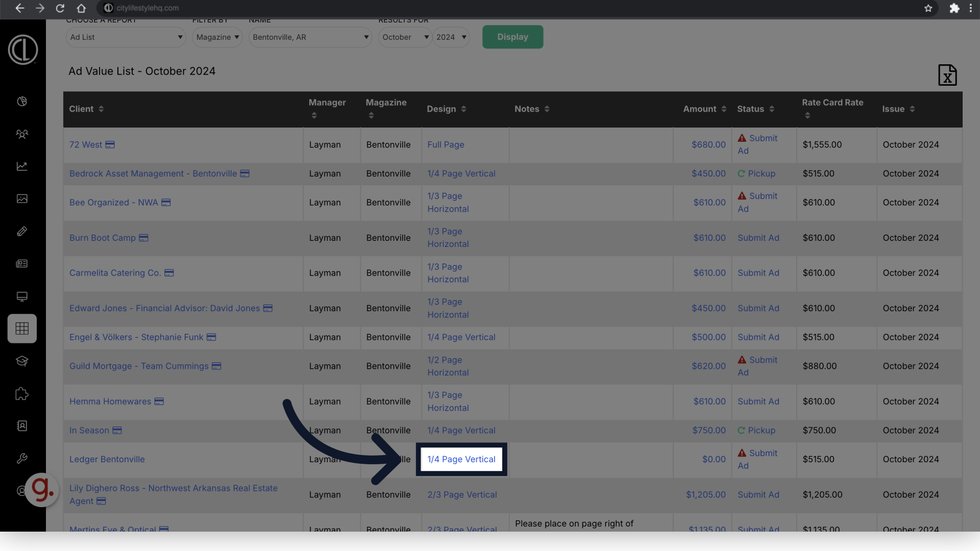Open the Magazine filter dropdown

tap(217, 37)
